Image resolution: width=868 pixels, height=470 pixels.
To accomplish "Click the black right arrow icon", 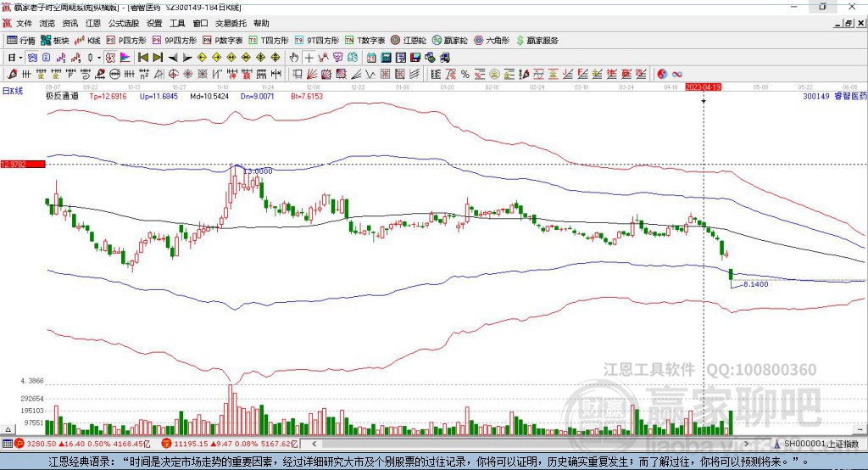I will [187, 58].
